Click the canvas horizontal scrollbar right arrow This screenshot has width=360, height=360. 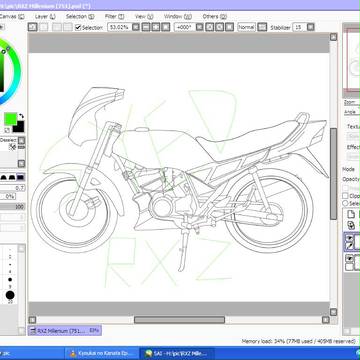pyautogui.click(x=326, y=320)
